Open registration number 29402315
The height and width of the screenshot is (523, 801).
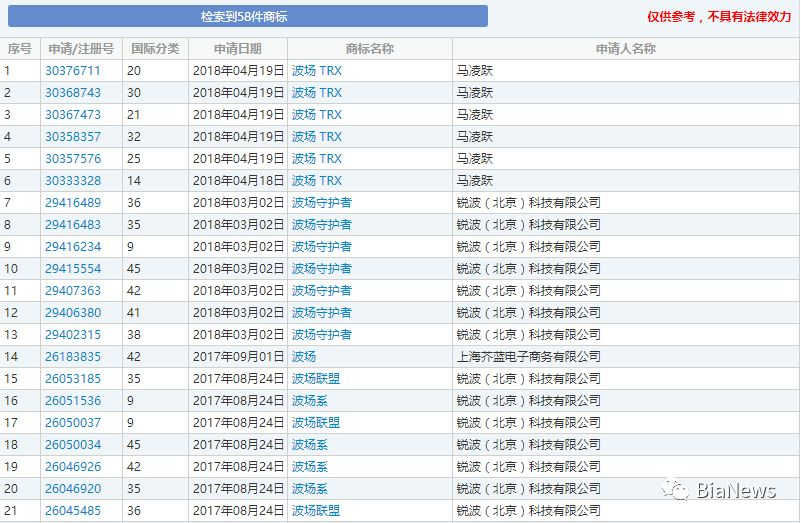(x=73, y=334)
